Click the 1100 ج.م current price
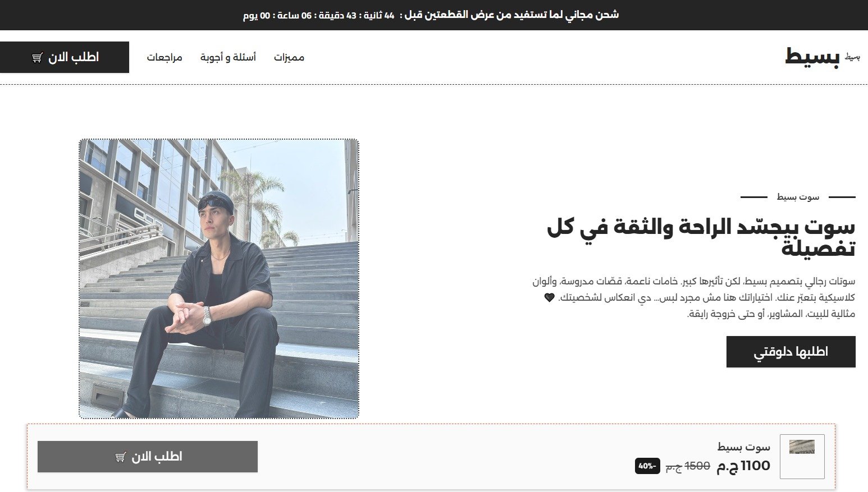This screenshot has height=492, width=868. [x=743, y=466]
